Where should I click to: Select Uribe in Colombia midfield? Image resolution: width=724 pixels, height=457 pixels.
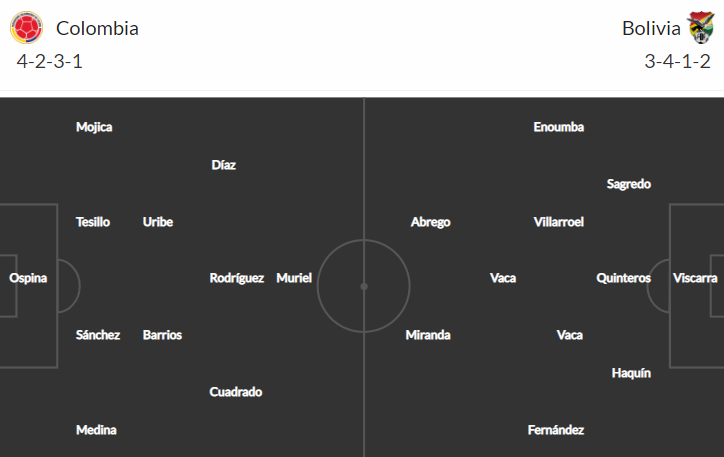(x=158, y=222)
